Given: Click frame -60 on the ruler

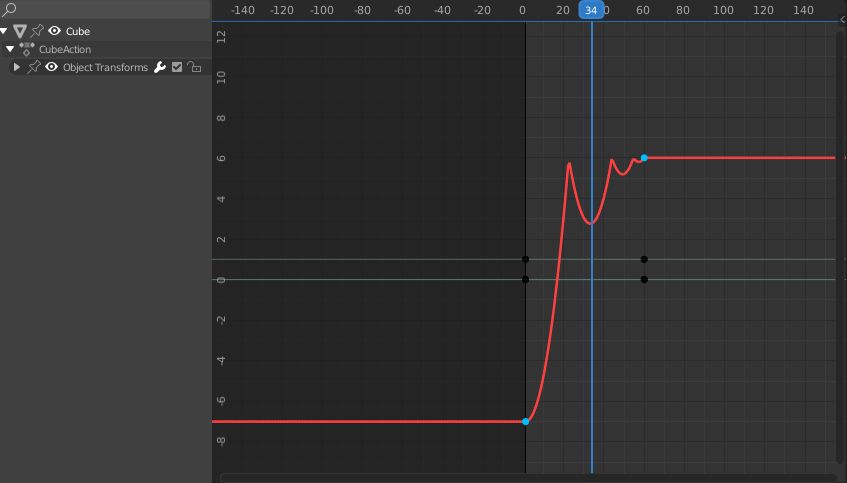Looking at the screenshot, I should (x=402, y=10).
